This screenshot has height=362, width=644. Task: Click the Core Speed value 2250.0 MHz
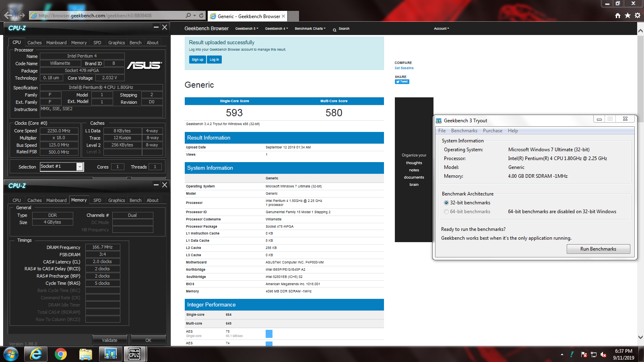[x=59, y=131]
